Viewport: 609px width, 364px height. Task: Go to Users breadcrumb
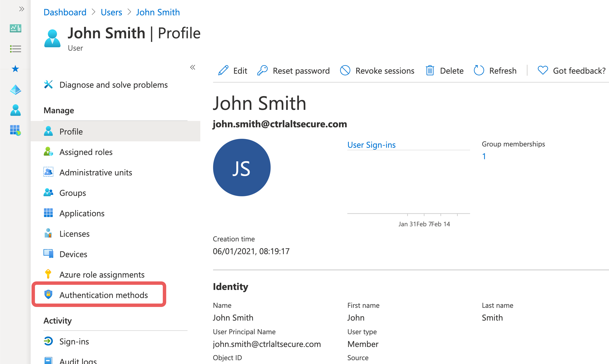tap(111, 12)
